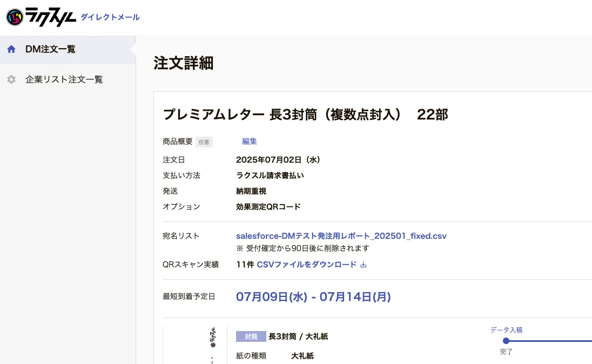The width and height of the screenshot is (592, 364).
Task: Click the データ入稿 step label
Action: click(x=506, y=329)
